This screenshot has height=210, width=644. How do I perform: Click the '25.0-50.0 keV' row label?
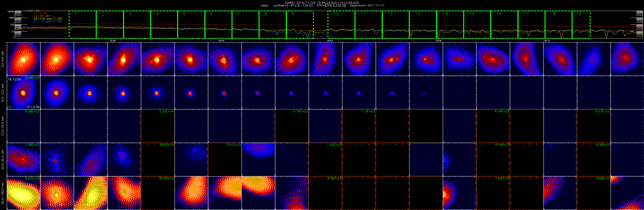point(3,160)
